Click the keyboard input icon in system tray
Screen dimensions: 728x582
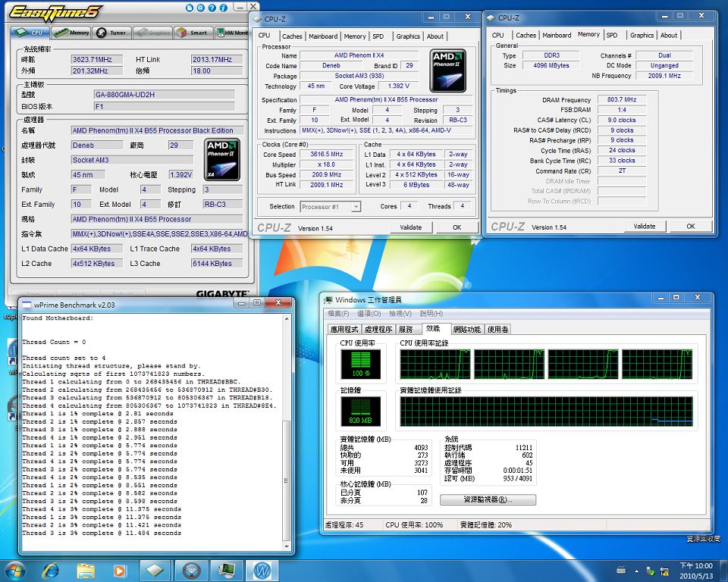point(621,571)
